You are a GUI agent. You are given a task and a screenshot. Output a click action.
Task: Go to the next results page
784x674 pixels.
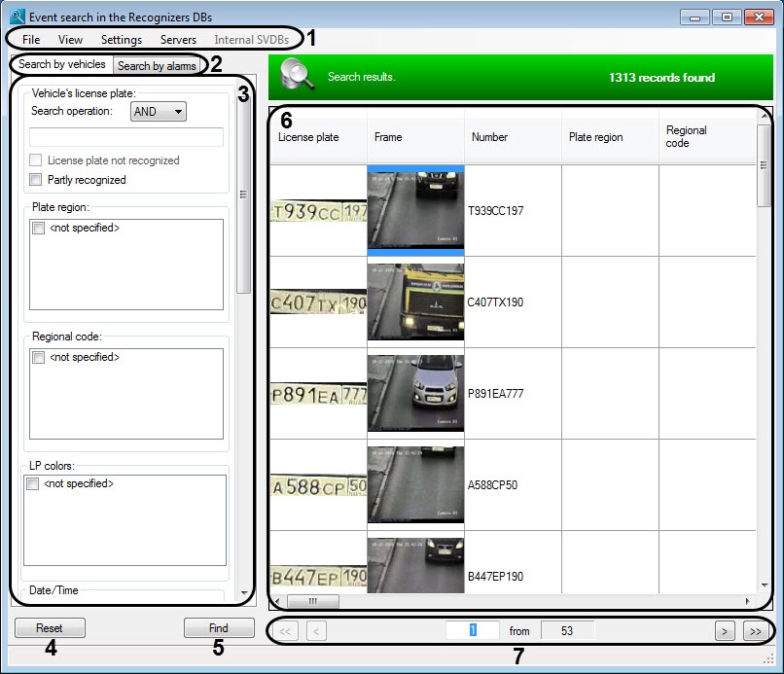[x=724, y=630]
